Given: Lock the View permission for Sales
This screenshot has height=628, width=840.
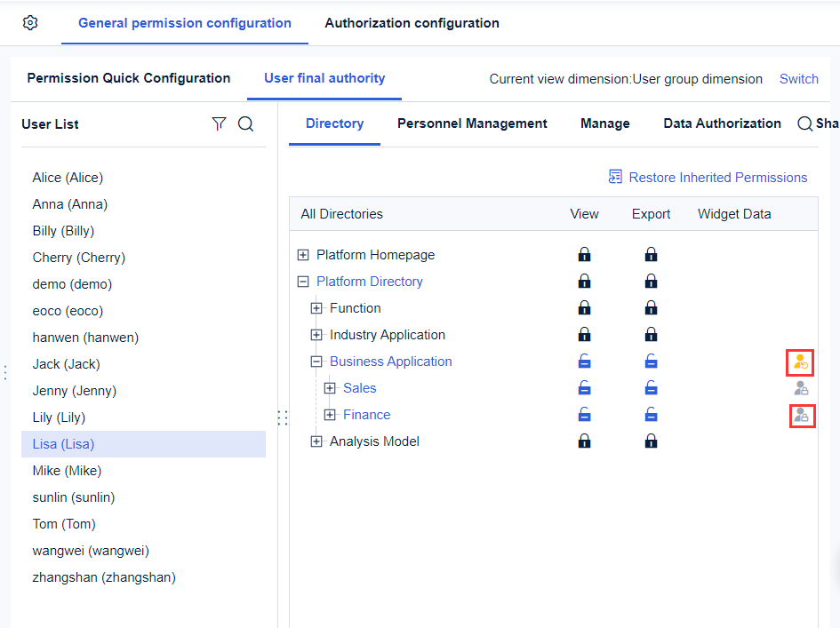Looking at the screenshot, I should tap(584, 387).
